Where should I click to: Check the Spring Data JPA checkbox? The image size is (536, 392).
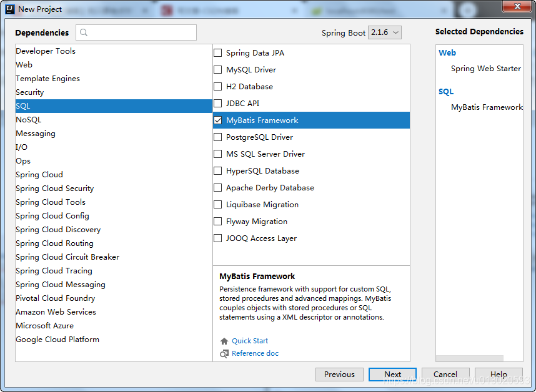click(x=218, y=53)
